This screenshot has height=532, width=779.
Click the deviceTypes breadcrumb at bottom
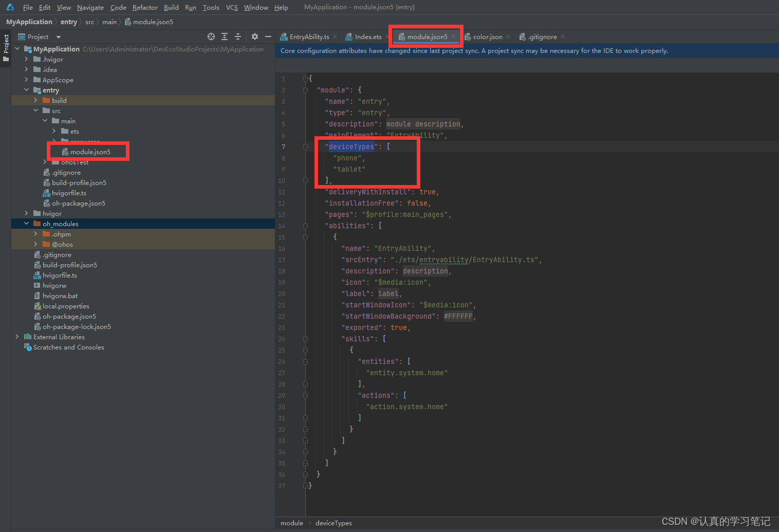pos(333,523)
